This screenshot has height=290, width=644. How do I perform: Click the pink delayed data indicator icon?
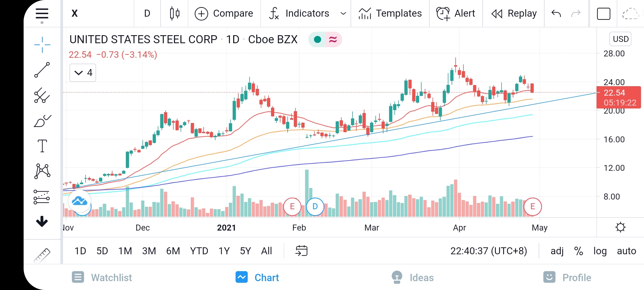[x=333, y=40]
